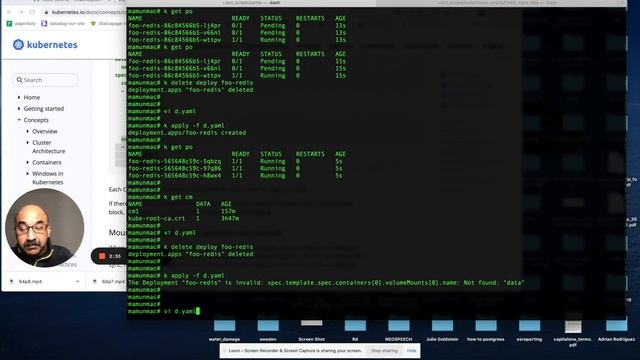Click the webcam bubble of the presenter

pos(44,227)
